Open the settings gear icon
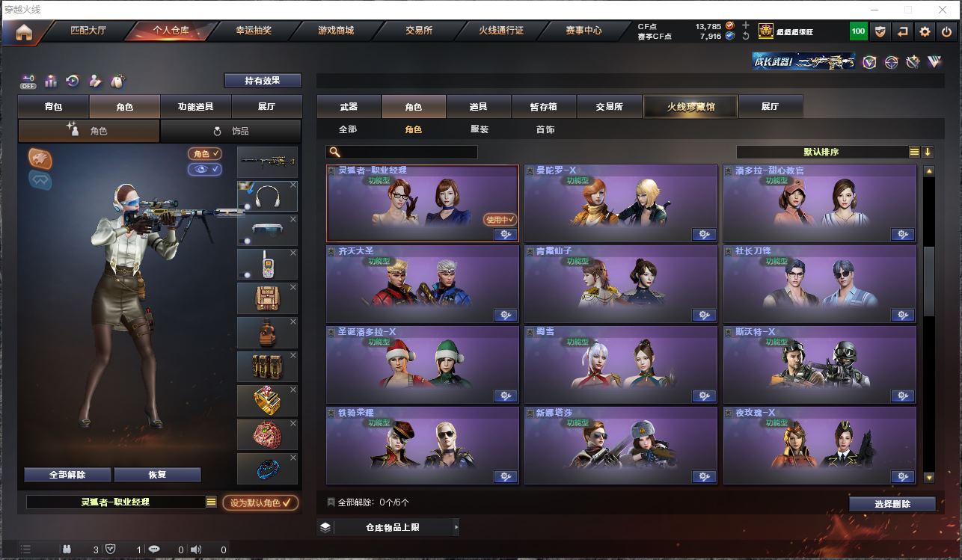 (925, 31)
